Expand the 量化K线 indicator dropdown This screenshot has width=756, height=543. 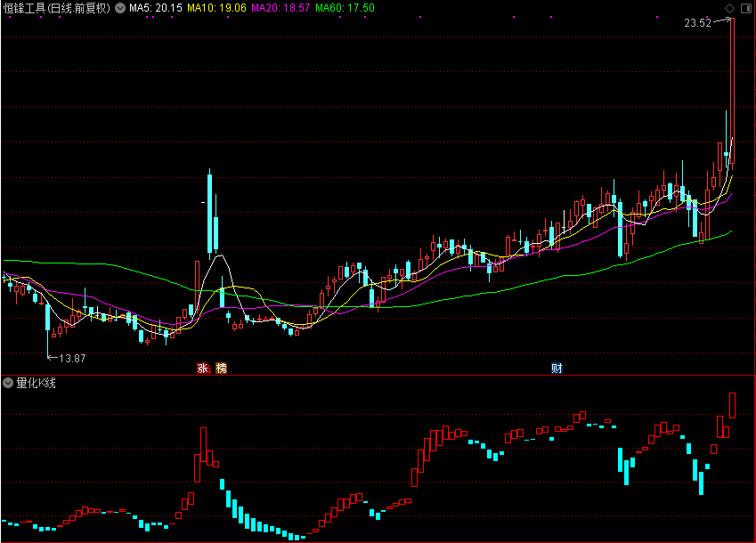tap(8, 383)
